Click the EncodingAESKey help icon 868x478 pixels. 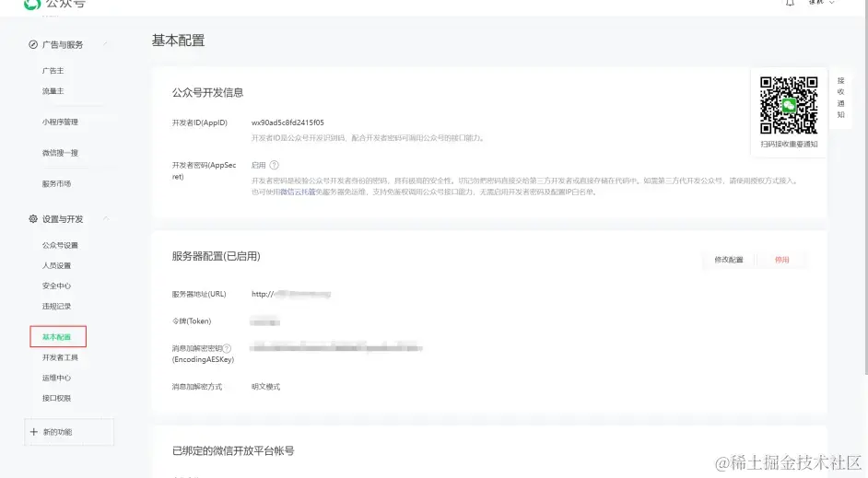pos(227,348)
